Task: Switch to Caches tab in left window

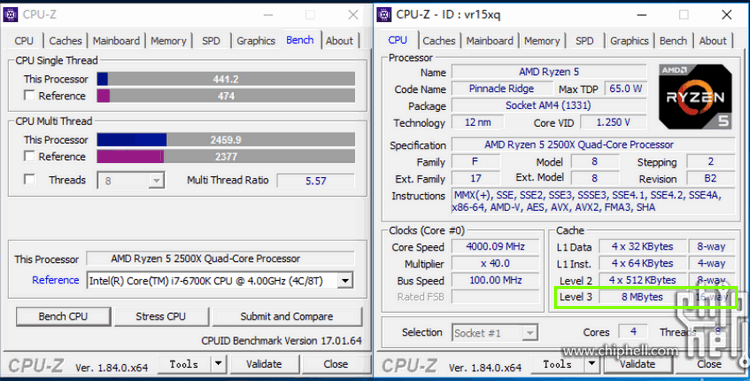Action: (66, 41)
